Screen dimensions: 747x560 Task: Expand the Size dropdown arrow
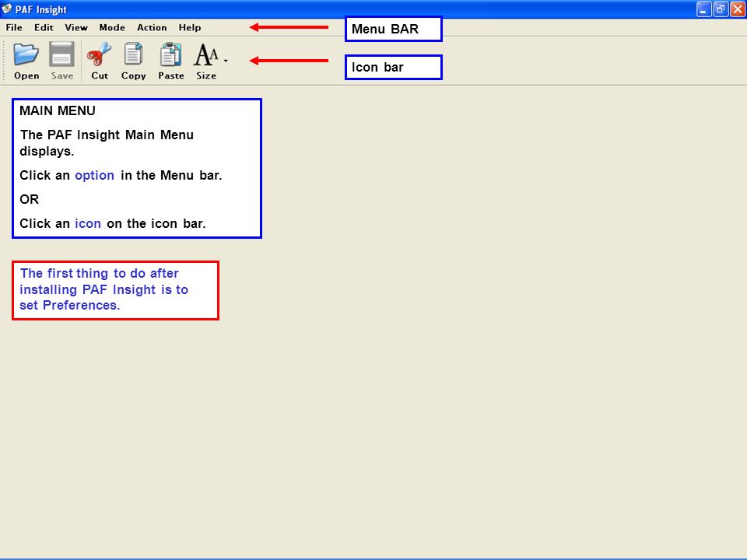click(226, 61)
